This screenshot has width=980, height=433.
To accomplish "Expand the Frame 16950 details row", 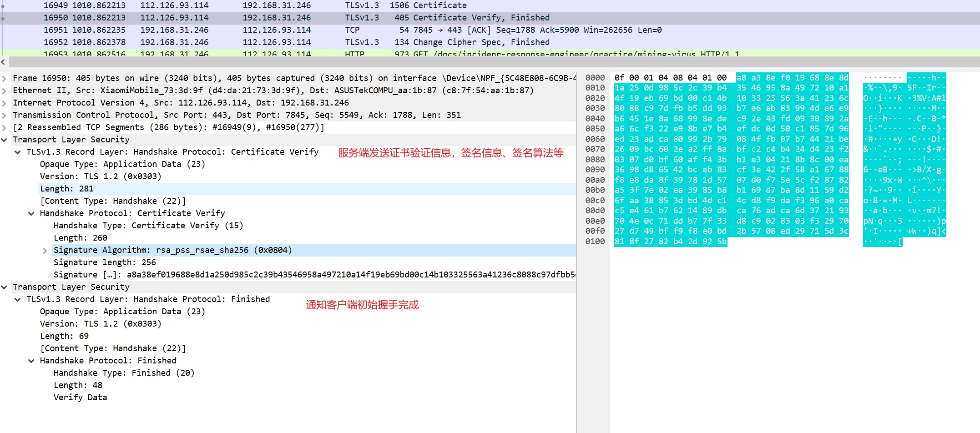I will pyautogui.click(x=4, y=79).
